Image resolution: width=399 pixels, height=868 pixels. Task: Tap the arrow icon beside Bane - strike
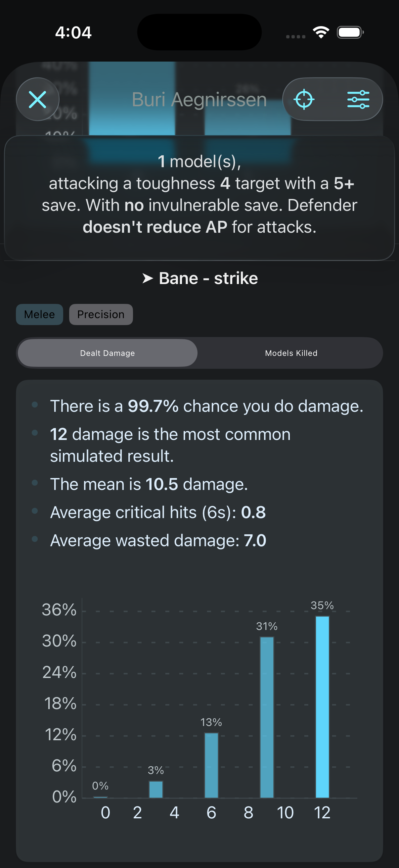click(x=148, y=279)
